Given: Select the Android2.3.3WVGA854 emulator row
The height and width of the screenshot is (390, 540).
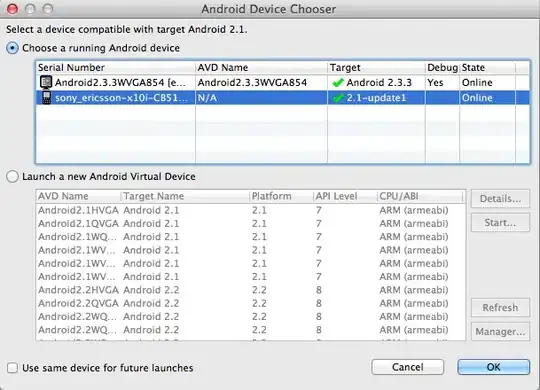Looking at the screenshot, I should click(x=282, y=83).
